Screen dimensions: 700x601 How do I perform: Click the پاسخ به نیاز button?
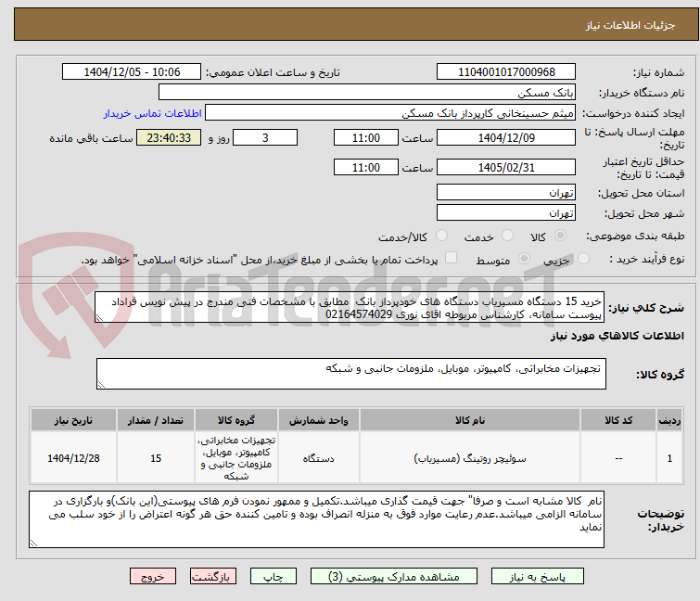[x=538, y=577]
